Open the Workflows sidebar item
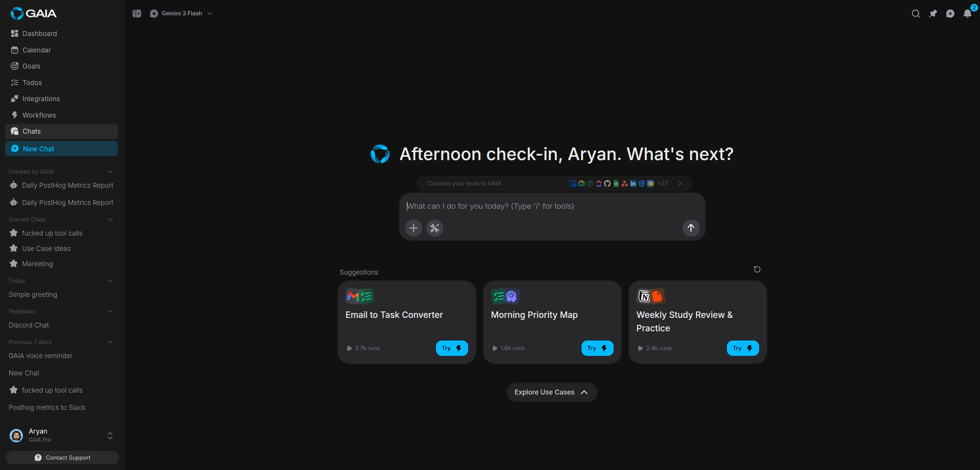980x470 pixels. click(x=39, y=115)
